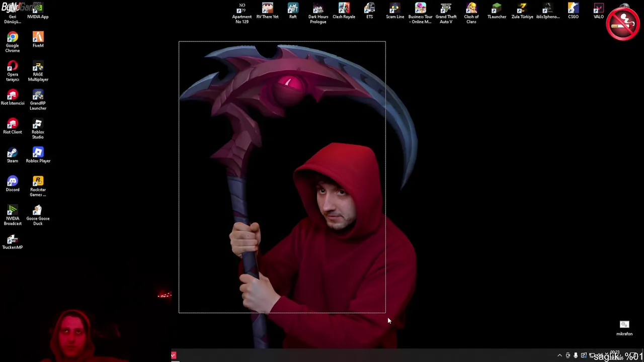Select the ETS desktop shortcut
644x362 pixels.
pos(369,11)
